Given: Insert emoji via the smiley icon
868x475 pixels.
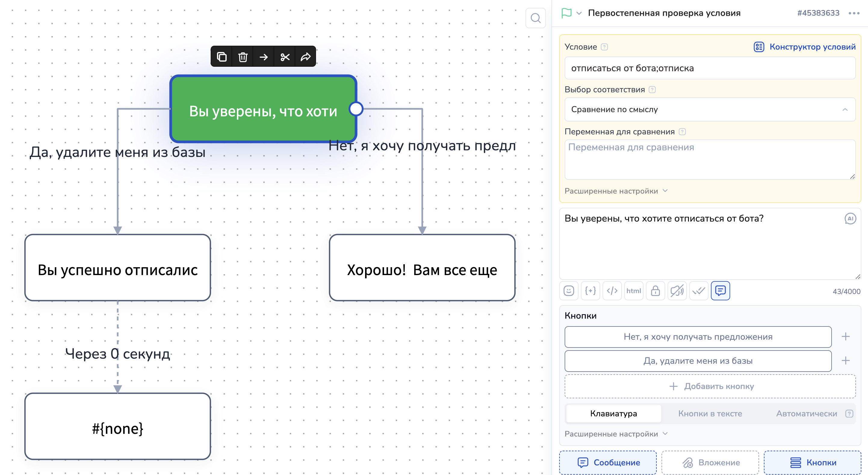Looking at the screenshot, I should 569,290.
